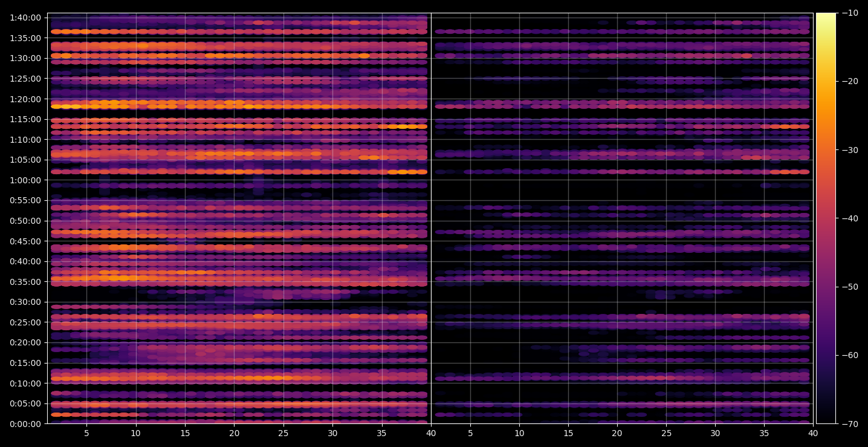Click the 1:20:00 y-axis tick label

(x=25, y=99)
